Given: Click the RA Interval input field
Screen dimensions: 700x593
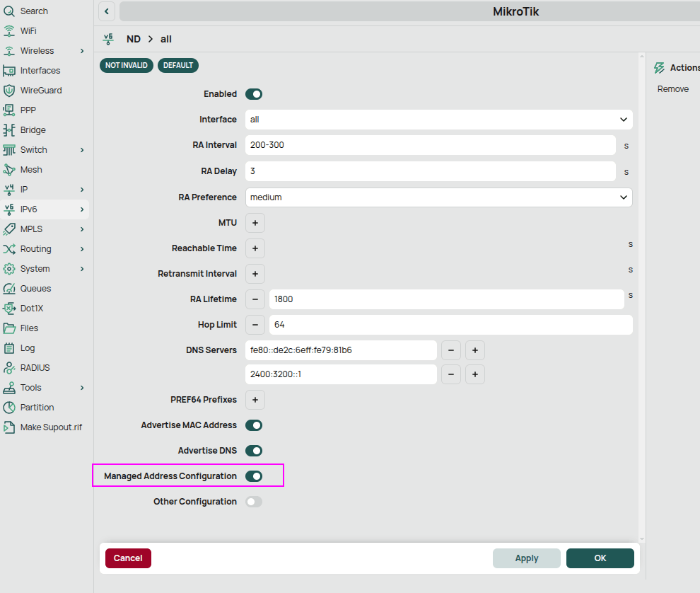Looking at the screenshot, I should pyautogui.click(x=430, y=145).
